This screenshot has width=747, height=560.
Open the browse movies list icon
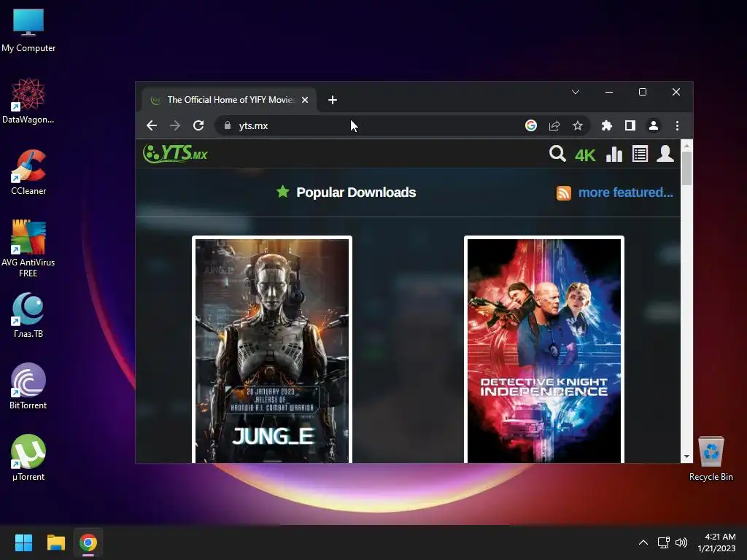coord(640,154)
